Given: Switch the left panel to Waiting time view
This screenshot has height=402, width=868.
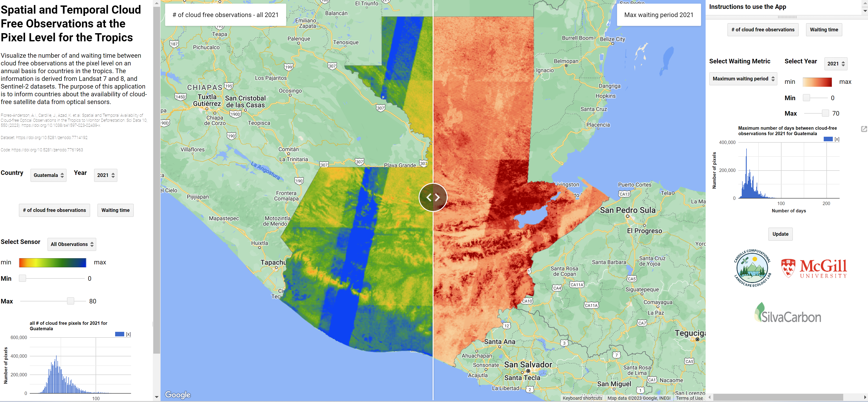Looking at the screenshot, I should coord(115,210).
